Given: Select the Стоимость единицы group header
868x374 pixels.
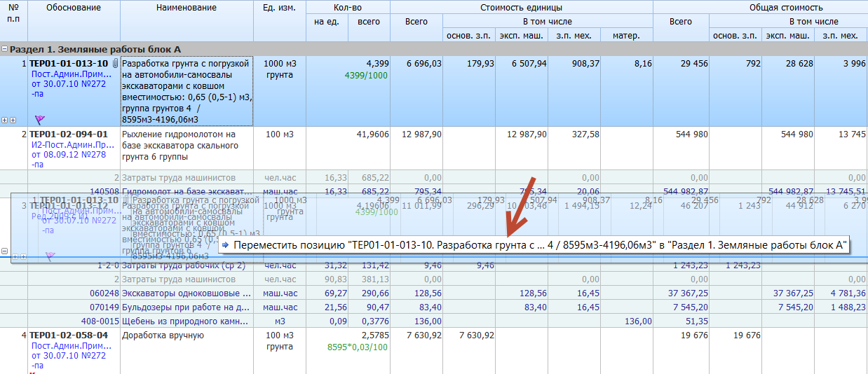Looking at the screenshot, I should coord(521,8).
